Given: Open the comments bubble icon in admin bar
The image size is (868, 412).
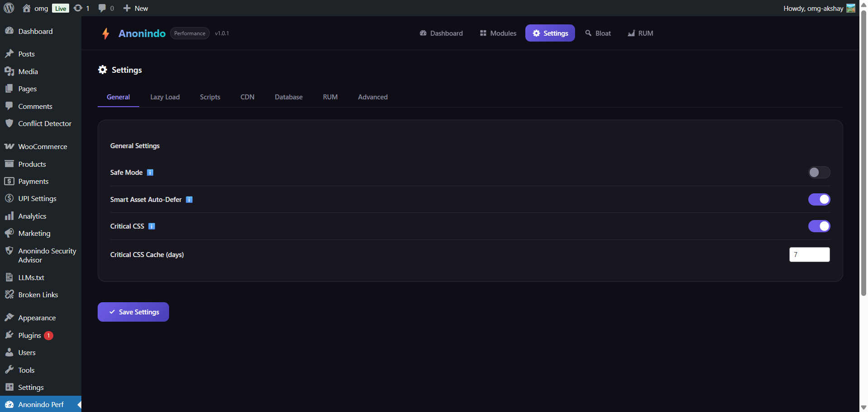Looking at the screenshot, I should pyautogui.click(x=102, y=8).
